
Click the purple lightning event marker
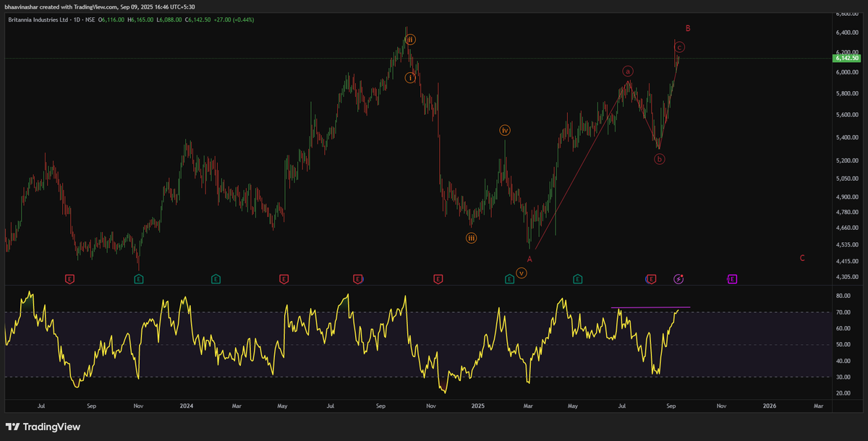coord(678,278)
